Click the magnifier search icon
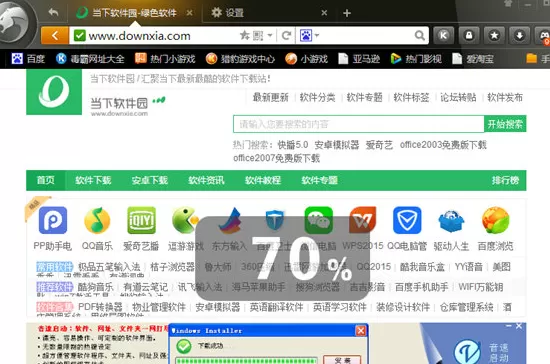 [419, 35]
